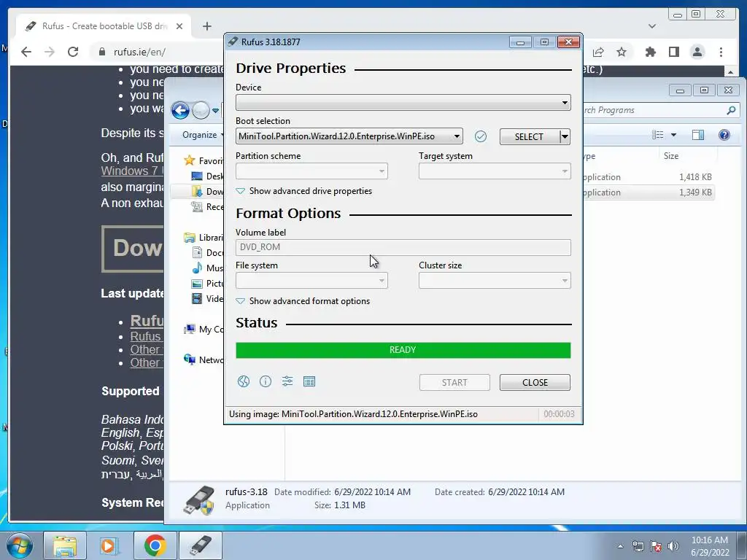Click the volume speaker tray icon

point(673,546)
